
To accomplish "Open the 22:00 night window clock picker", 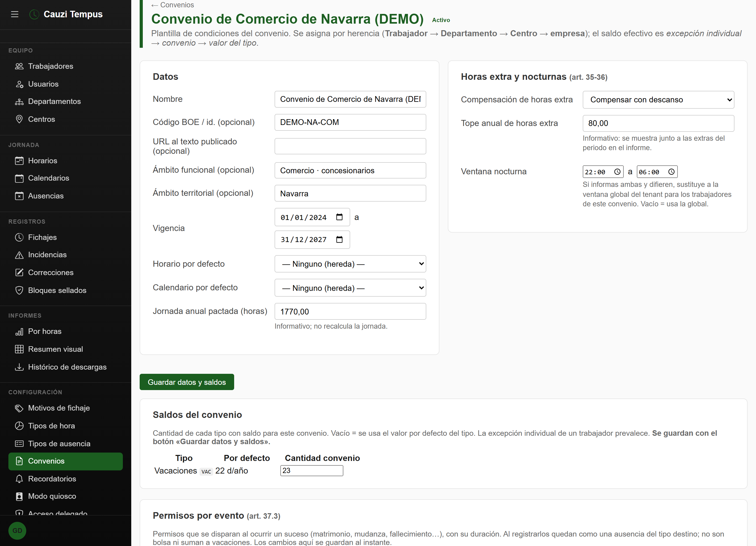I will point(617,172).
